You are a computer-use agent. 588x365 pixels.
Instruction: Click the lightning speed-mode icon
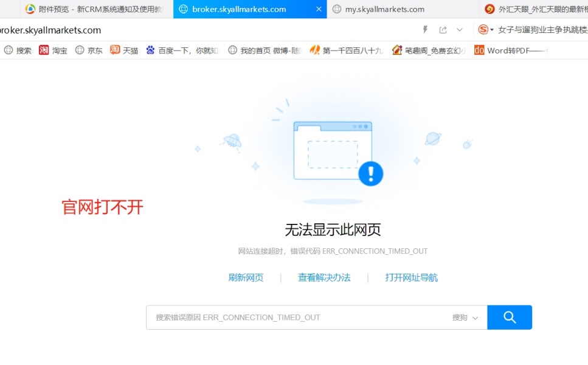[x=425, y=30]
